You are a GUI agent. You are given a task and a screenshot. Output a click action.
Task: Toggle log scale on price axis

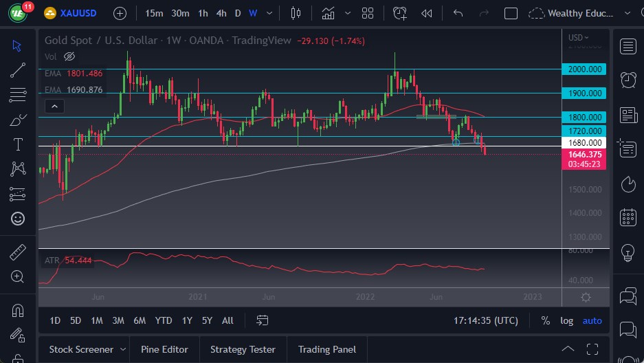[566, 320]
